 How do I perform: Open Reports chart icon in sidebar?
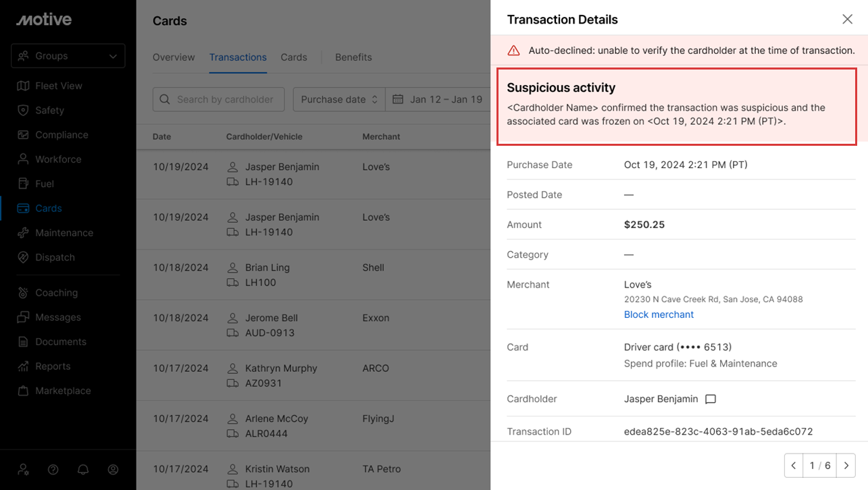(23, 366)
